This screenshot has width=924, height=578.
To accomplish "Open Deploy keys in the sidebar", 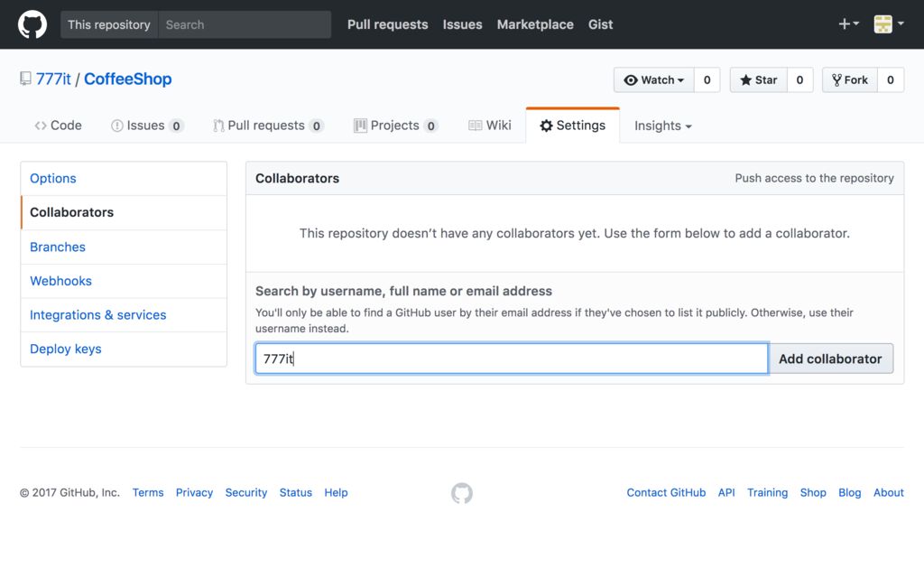I will [124, 350].
